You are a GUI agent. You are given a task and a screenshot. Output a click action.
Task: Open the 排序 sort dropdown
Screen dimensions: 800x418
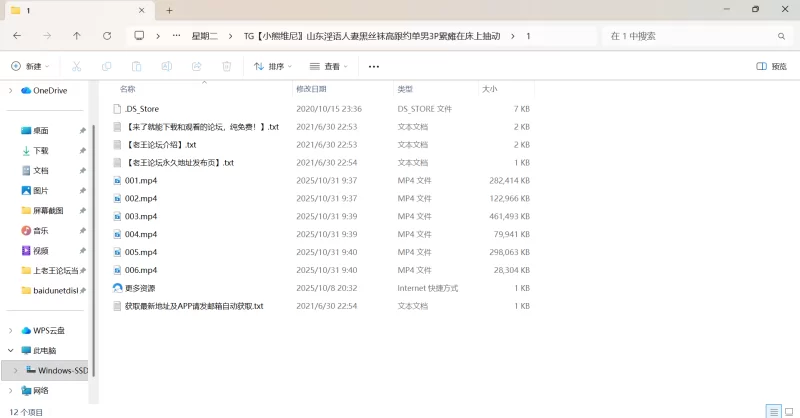point(273,66)
